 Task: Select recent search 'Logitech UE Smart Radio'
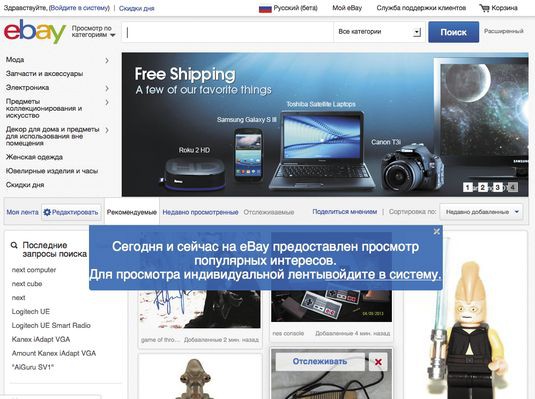click(x=51, y=326)
